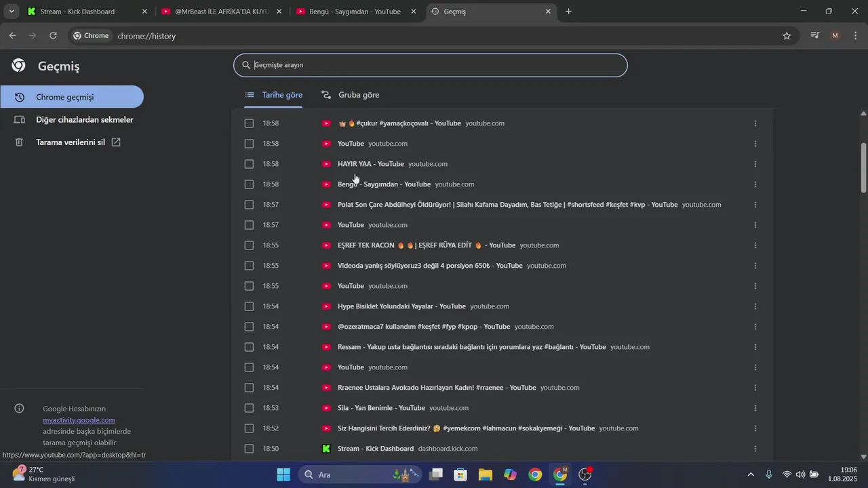Open the myactivity.google.com link
868x488 pixels.
click(79, 420)
